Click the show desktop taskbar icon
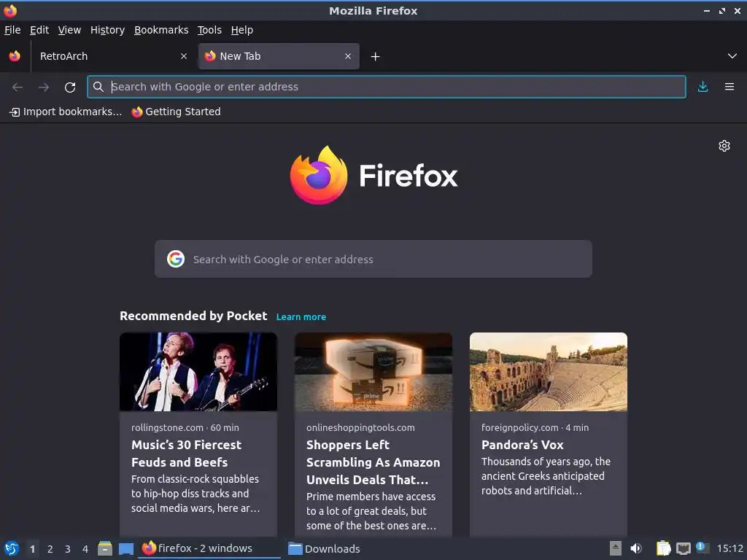747x560 pixels. (x=125, y=548)
